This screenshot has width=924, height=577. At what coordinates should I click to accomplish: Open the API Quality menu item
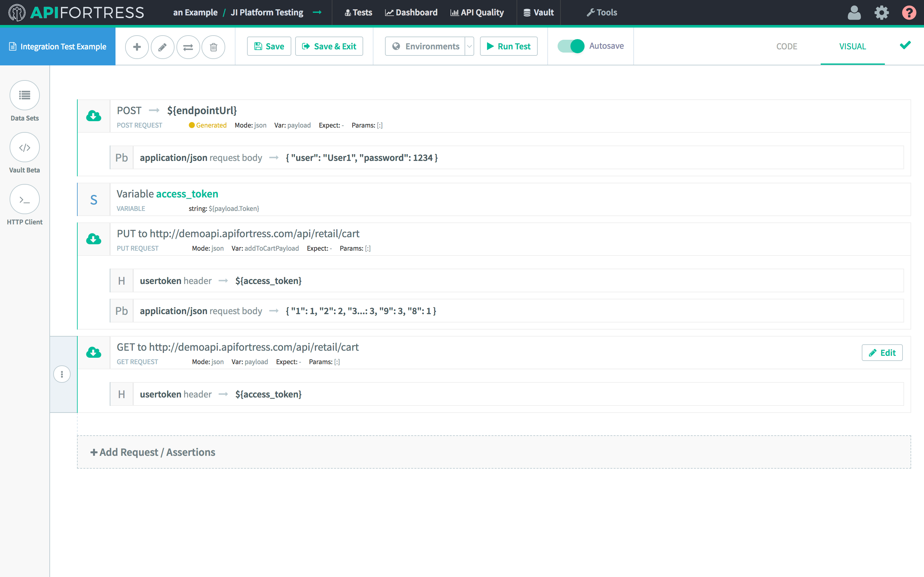[x=477, y=13]
